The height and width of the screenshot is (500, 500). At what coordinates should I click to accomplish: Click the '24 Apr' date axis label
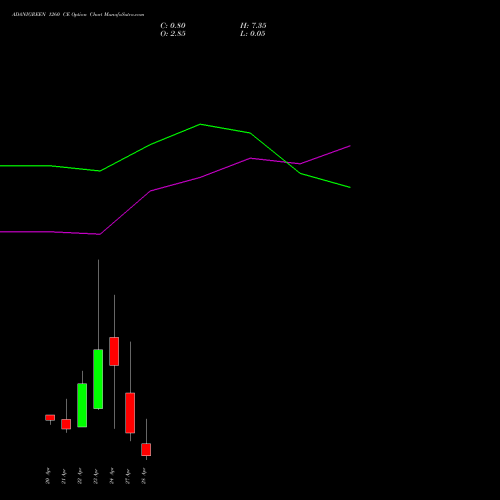[x=112, y=476]
